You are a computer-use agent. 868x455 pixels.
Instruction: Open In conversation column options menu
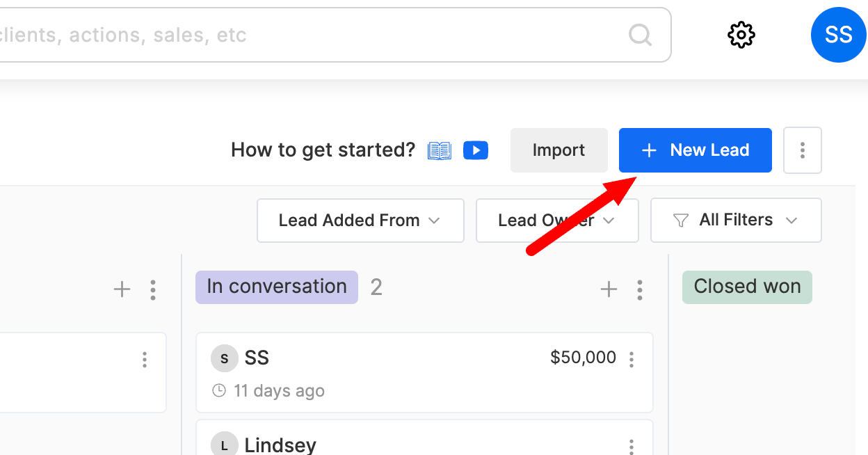(x=640, y=289)
